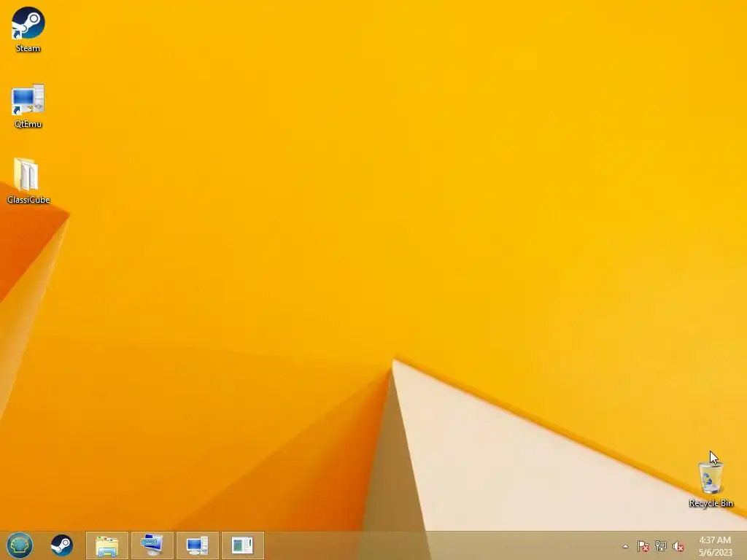Switch to the QtEmu computer taskbar window

click(197, 545)
